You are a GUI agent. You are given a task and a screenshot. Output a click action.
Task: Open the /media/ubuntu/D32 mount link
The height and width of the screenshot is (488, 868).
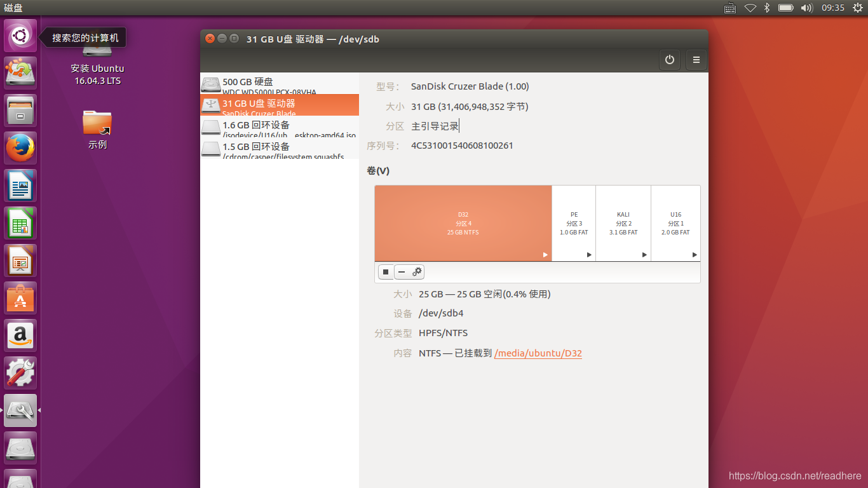point(538,353)
